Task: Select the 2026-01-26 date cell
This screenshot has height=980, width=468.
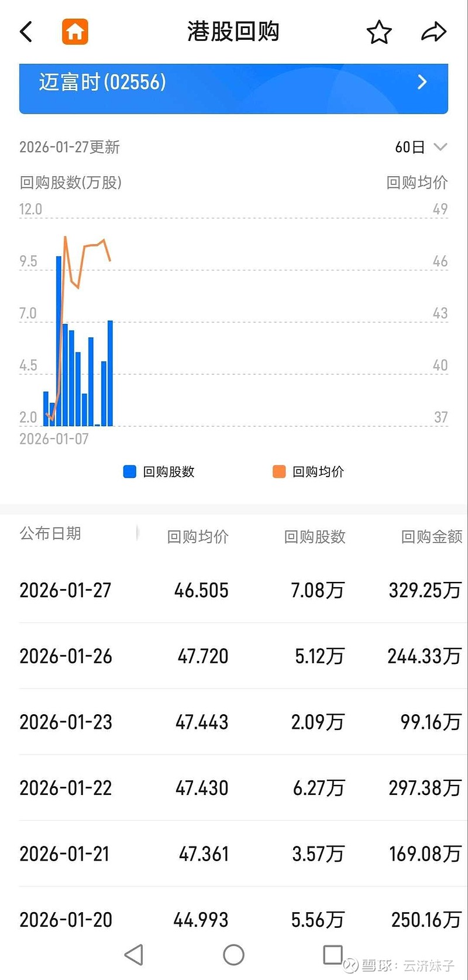Action: (x=66, y=656)
